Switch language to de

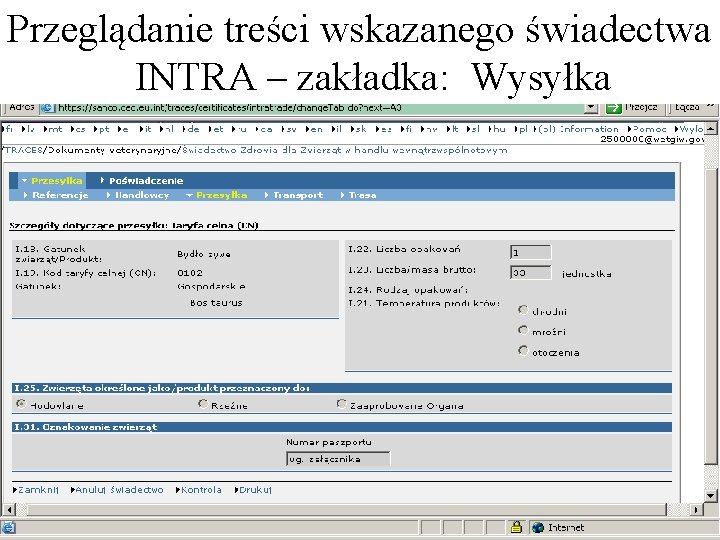[192, 129]
